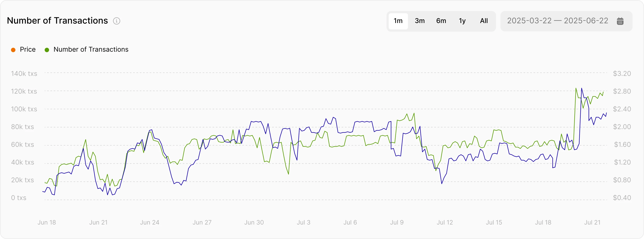Click the 140k txs axis label
Viewport: 644px width, 239px height.
coord(24,73)
